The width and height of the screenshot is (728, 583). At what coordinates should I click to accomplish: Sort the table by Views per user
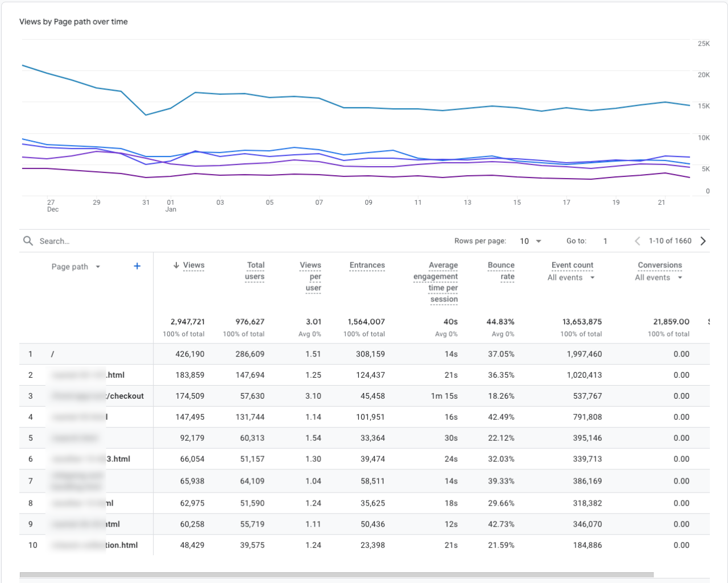pyautogui.click(x=311, y=276)
